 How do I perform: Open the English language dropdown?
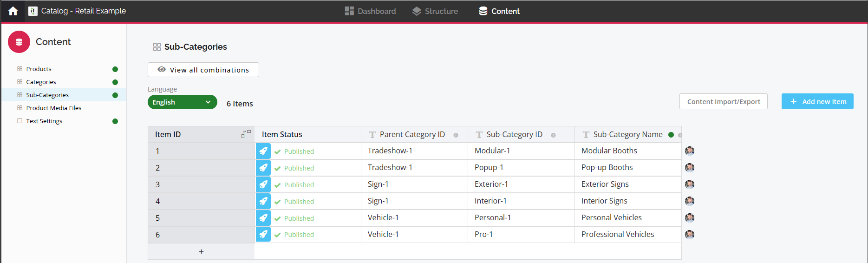coord(182,102)
